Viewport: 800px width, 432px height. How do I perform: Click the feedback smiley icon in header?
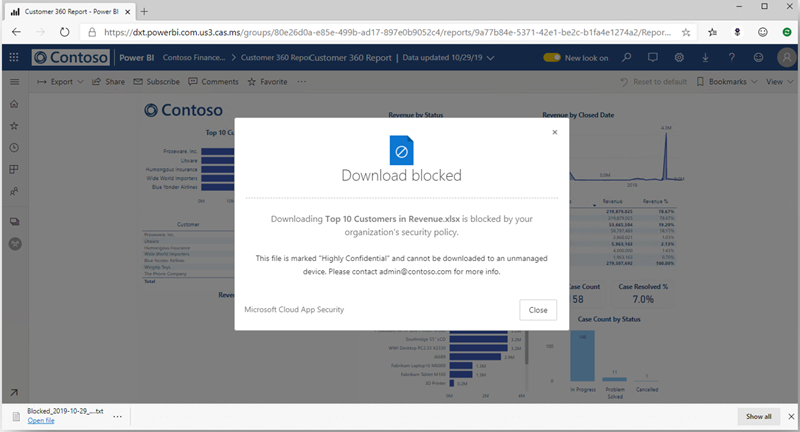(x=758, y=58)
